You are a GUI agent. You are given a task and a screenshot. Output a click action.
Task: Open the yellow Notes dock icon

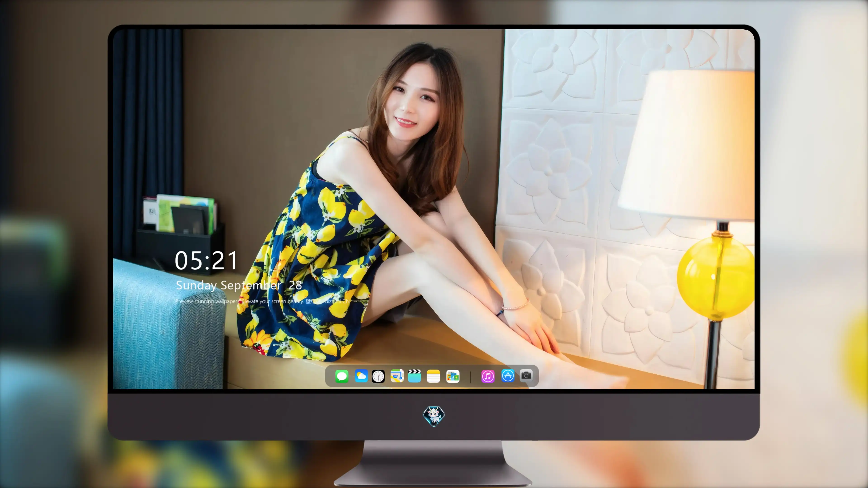click(x=433, y=376)
